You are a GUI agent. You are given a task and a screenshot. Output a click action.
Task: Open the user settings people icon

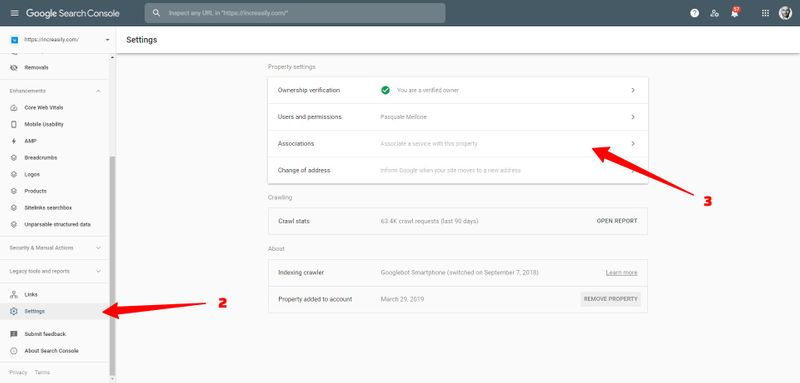(x=715, y=13)
